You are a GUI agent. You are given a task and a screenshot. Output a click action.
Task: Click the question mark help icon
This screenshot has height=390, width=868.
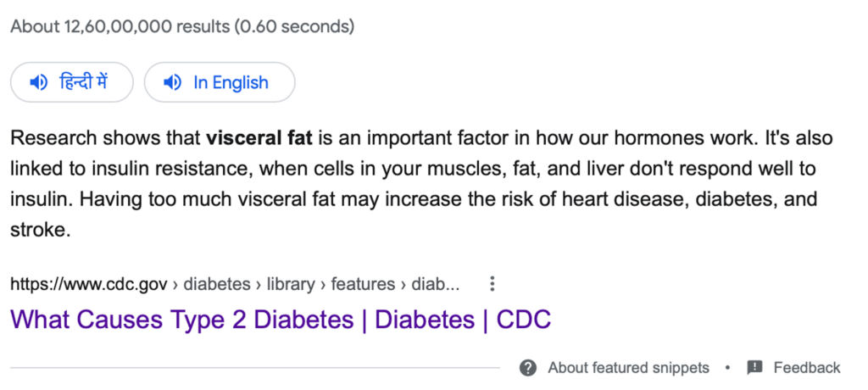tap(529, 367)
